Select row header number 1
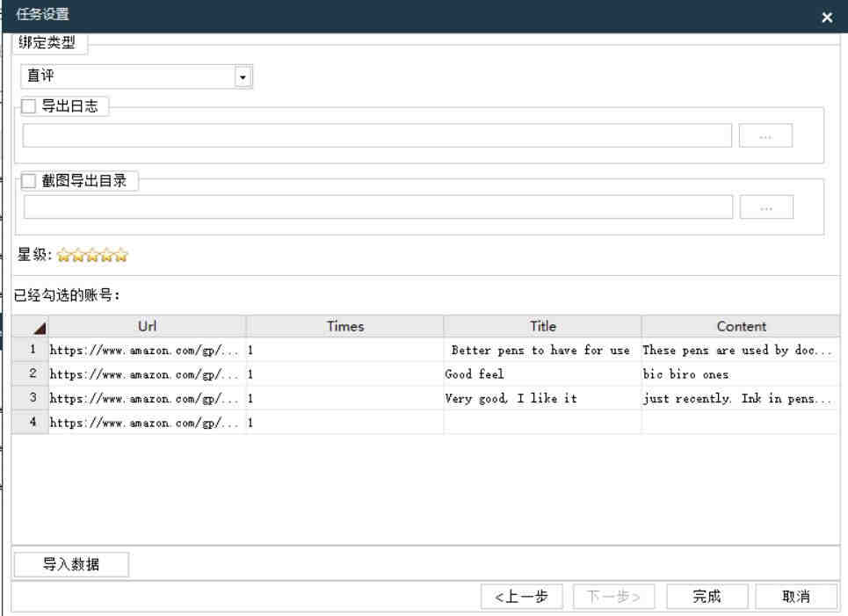Screen dimensions: 848x616 click(x=30, y=350)
